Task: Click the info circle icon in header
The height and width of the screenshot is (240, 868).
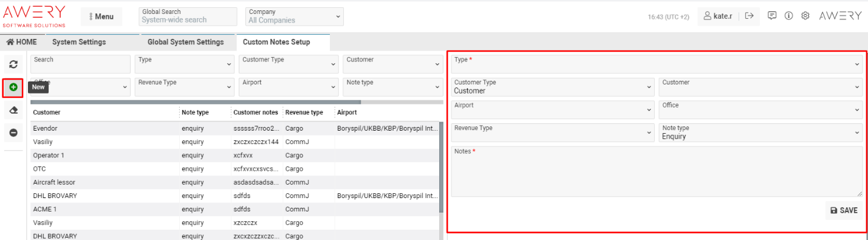Action: pos(788,16)
